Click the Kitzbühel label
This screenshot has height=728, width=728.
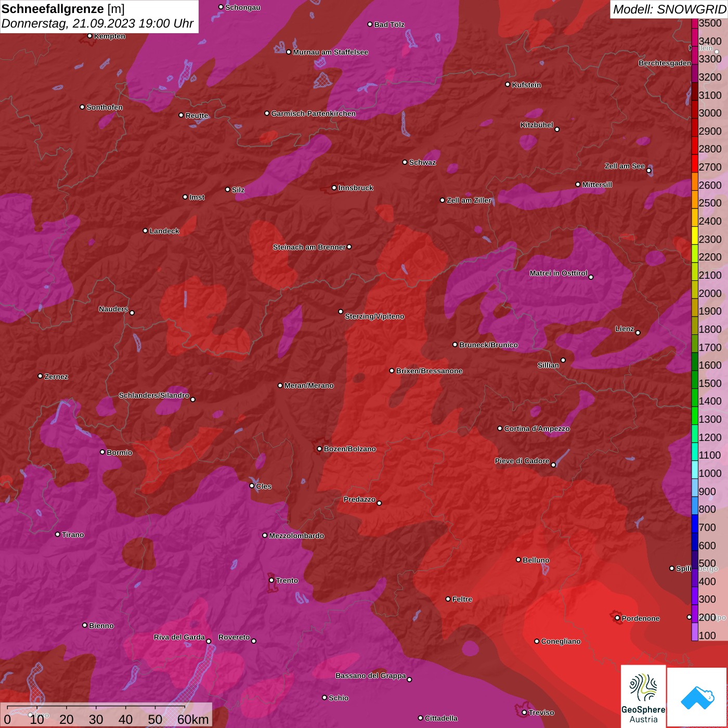pyautogui.click(x=537, y=125)
